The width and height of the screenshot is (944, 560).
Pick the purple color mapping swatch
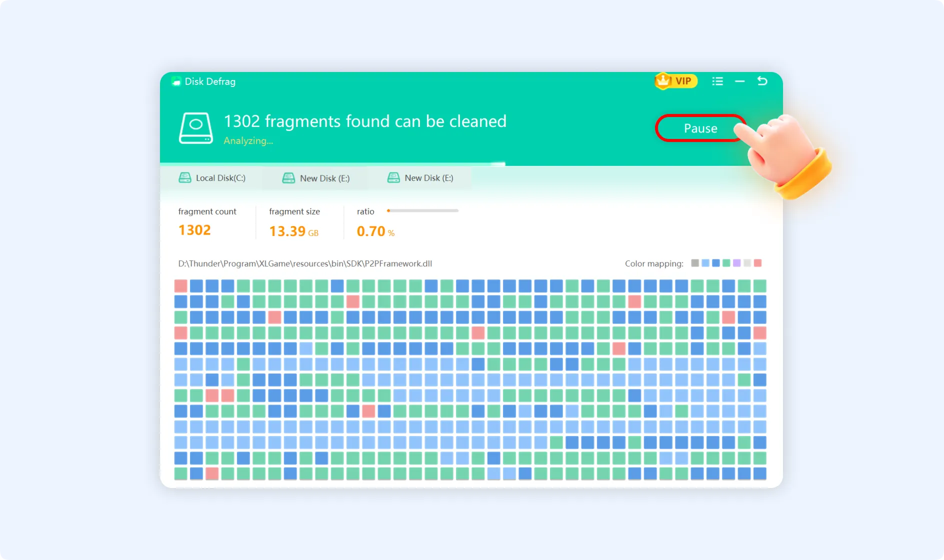[x=736, y=263]
